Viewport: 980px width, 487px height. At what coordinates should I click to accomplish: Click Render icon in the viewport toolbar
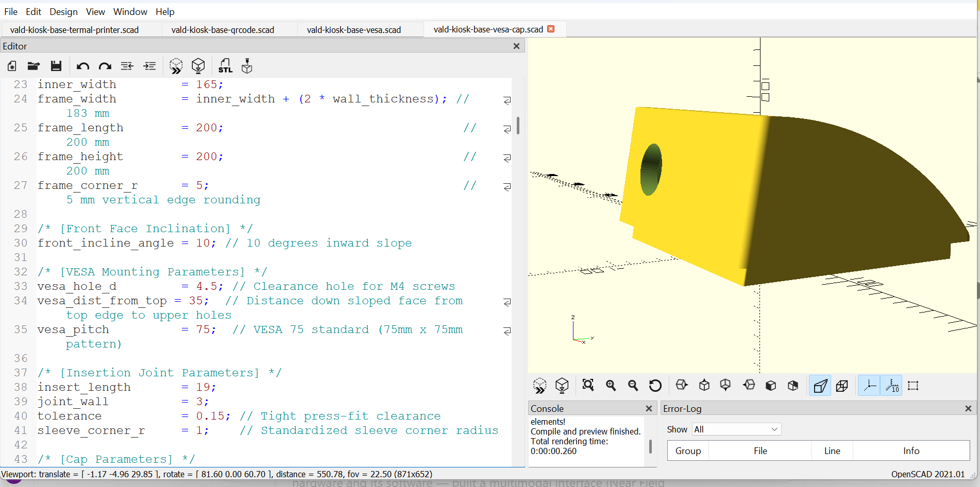(562, 386)
